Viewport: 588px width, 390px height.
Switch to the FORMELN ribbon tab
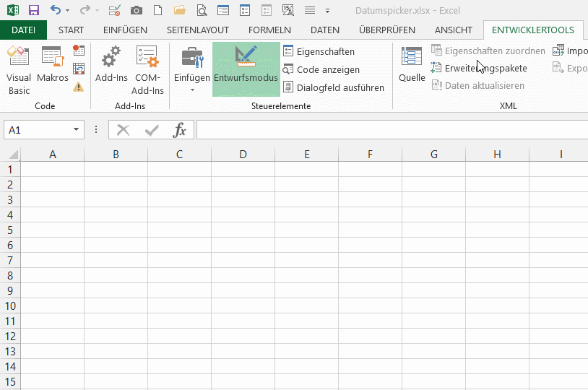269,30
